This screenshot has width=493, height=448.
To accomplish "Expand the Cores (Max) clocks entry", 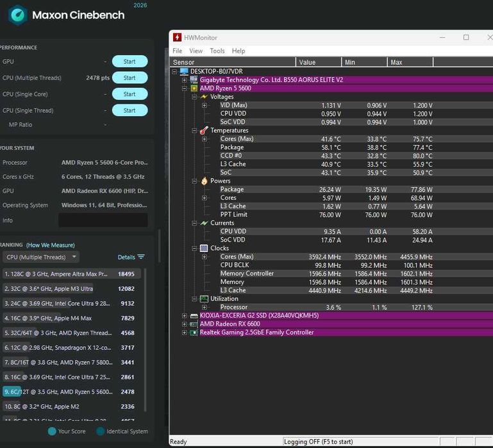I will [x=205, y=257].
